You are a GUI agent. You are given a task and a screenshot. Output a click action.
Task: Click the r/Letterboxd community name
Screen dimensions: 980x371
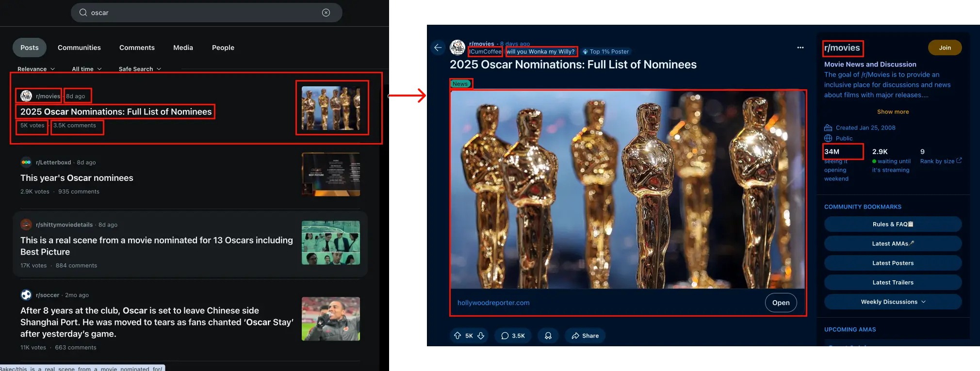(x=53, y=162)
